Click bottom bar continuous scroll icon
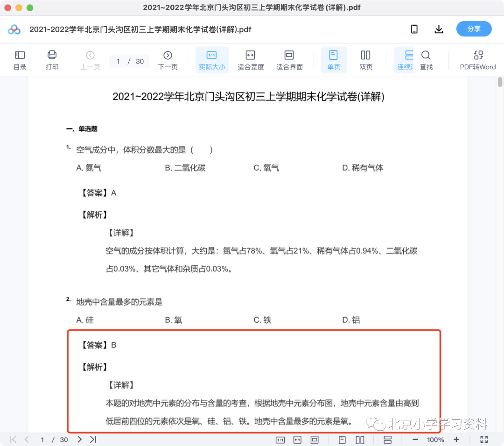 [388, 439]
